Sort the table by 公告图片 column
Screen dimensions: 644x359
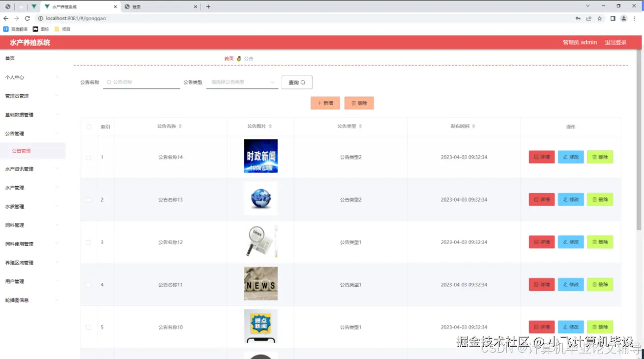point(270,126)
